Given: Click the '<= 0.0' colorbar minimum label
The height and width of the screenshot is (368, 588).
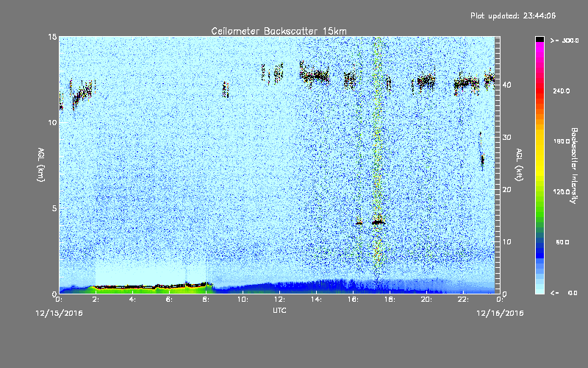Looking at the screenshot, I should pyautogui.click(x=564, y=293).
